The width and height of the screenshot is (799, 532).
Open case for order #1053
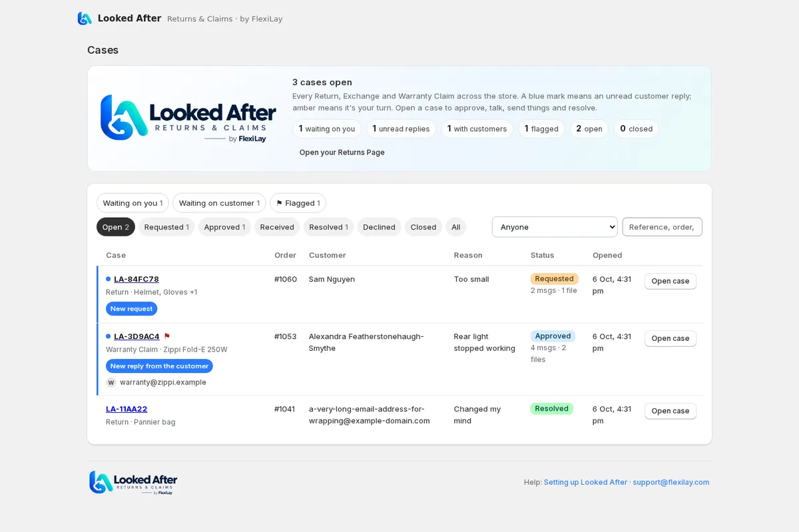coord(670,338)
